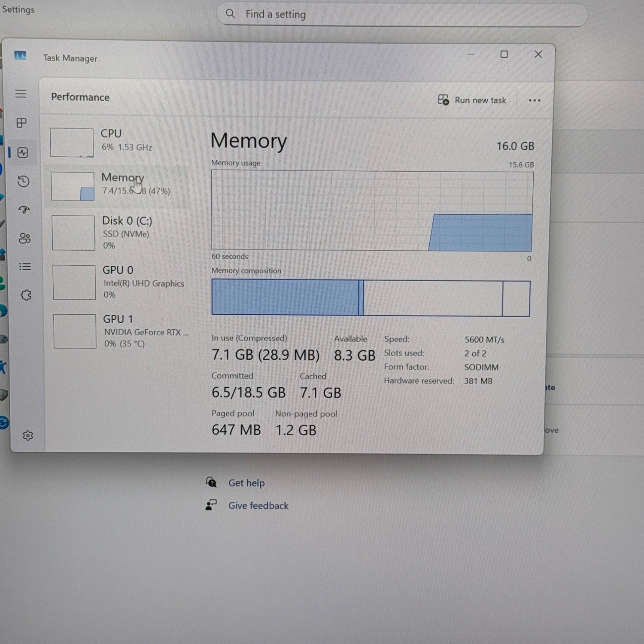
Task: Click the Give feedback link
Action: 258,505
